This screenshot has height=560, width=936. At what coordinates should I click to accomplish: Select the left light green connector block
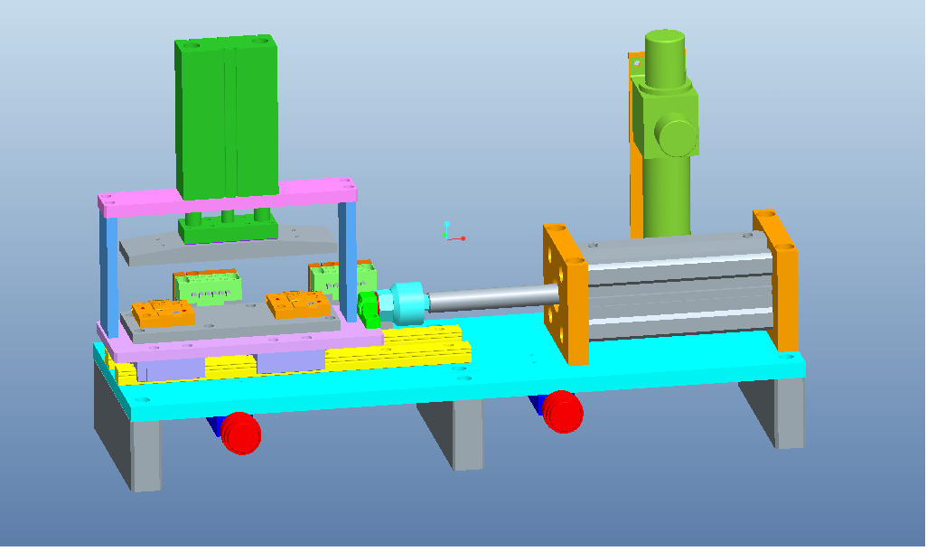[208, 287]
